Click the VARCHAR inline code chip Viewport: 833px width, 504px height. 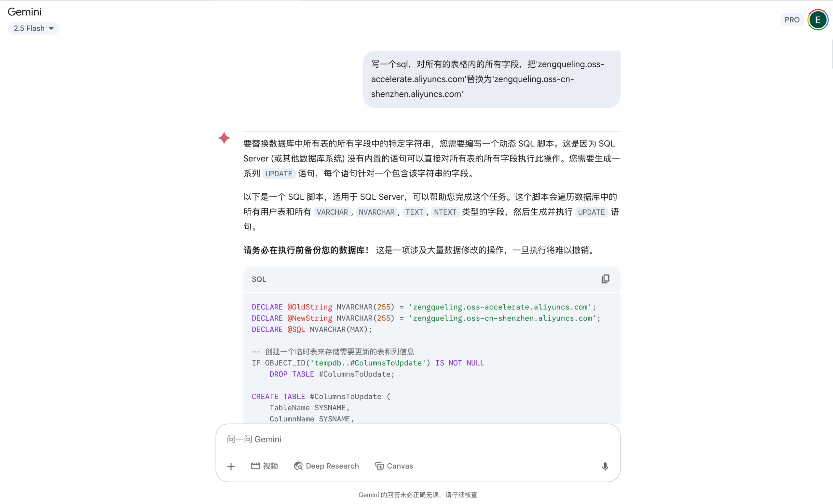(x=332, y=212)
